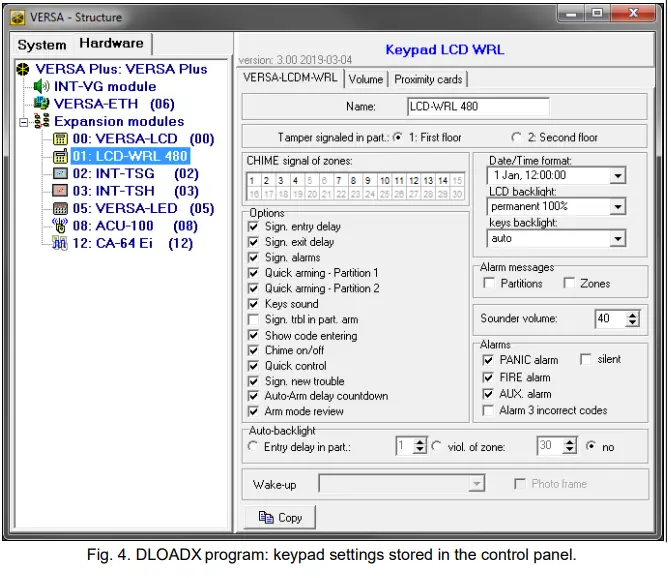The height and width of the screenshot is (578, 671).
Task: Select 08: ACU-100 (08) module
Action: tap(135, 225)
